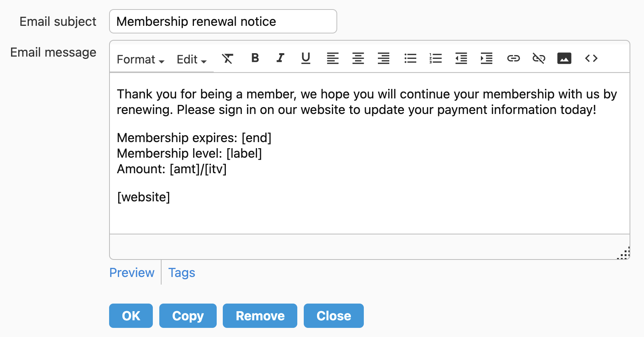Open the Format dropdown menu

[x=140, y=60]
